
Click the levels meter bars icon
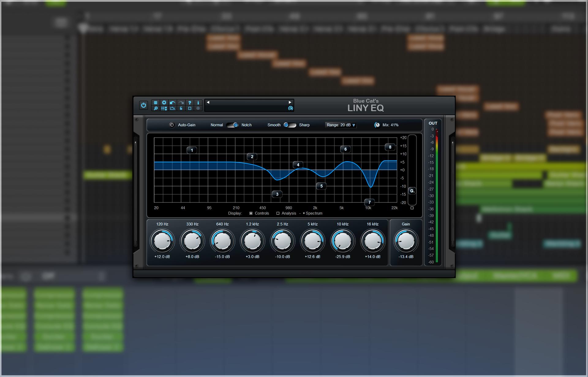tap(181, 108)
